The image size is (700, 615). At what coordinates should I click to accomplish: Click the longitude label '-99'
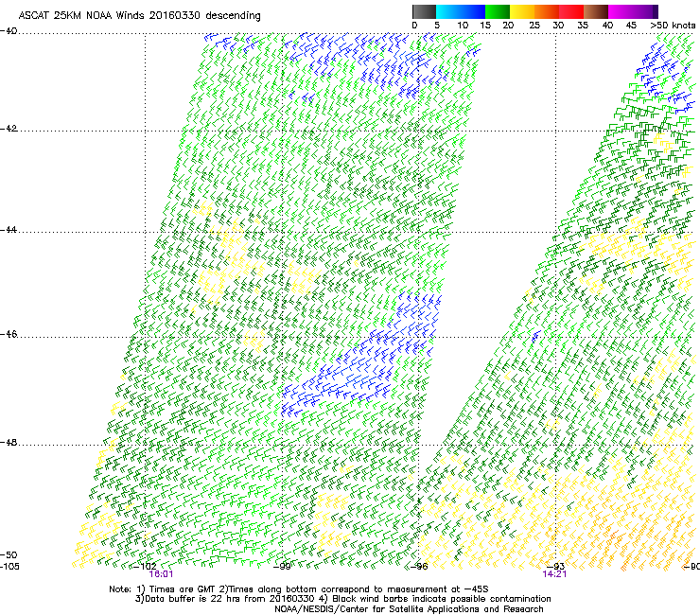[282, 567]
